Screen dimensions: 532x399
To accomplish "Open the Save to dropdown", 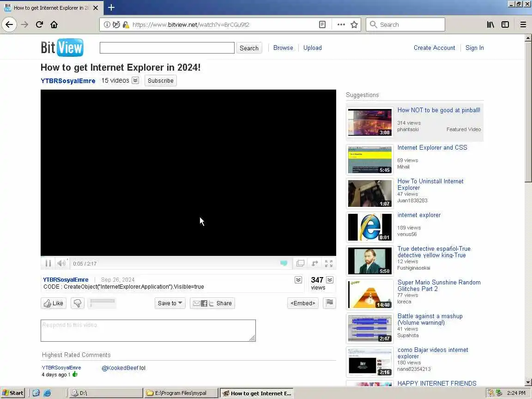I will pos(170,303).
